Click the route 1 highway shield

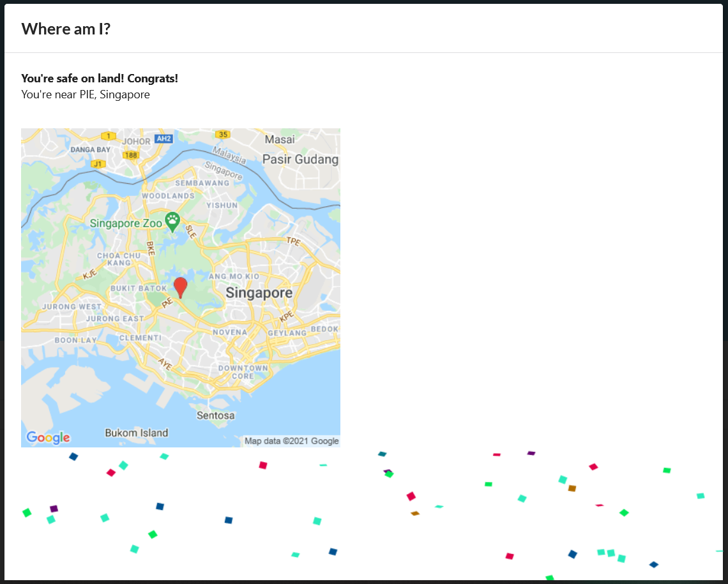click(x=109, y=136)
